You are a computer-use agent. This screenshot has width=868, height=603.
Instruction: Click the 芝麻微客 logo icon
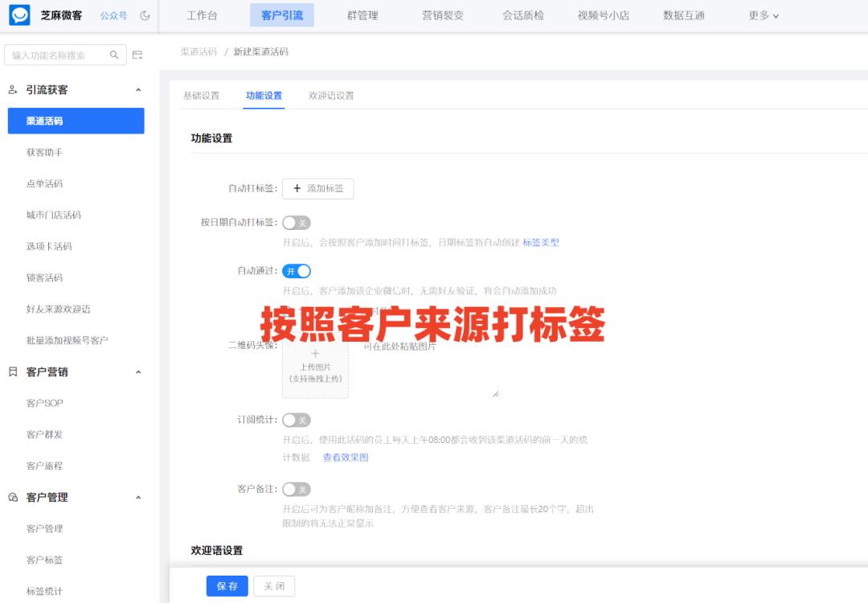(18, 14)
